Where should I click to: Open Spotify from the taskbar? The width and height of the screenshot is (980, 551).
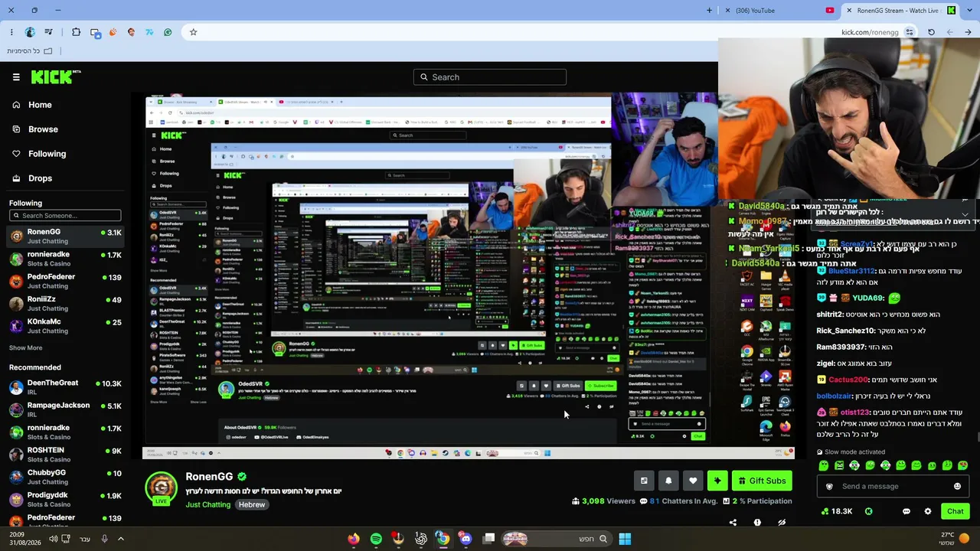[376, 539]
